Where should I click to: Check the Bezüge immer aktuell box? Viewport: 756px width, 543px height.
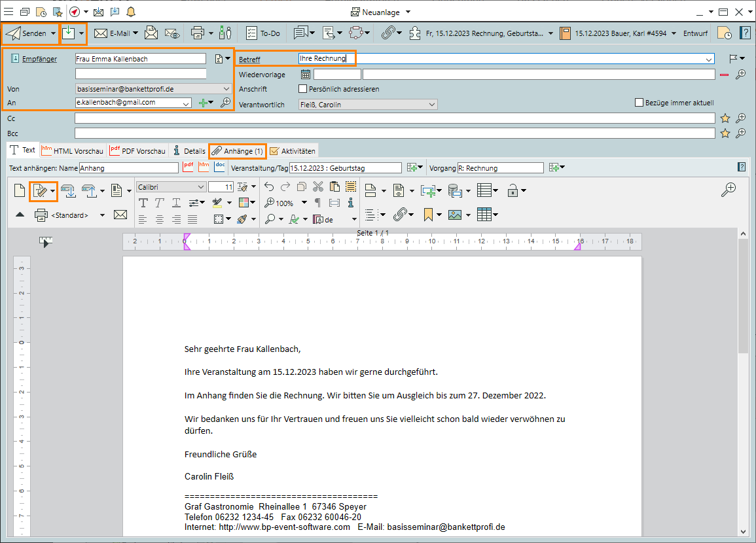point(639,103)
